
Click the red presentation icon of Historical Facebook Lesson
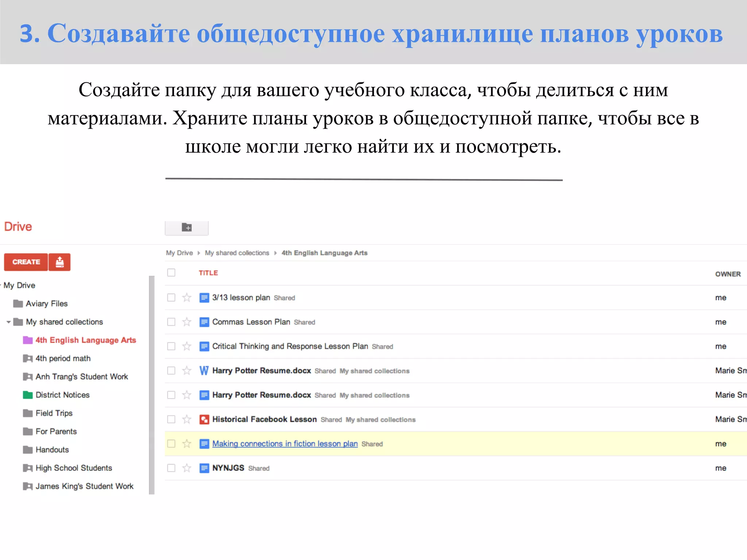204,419
